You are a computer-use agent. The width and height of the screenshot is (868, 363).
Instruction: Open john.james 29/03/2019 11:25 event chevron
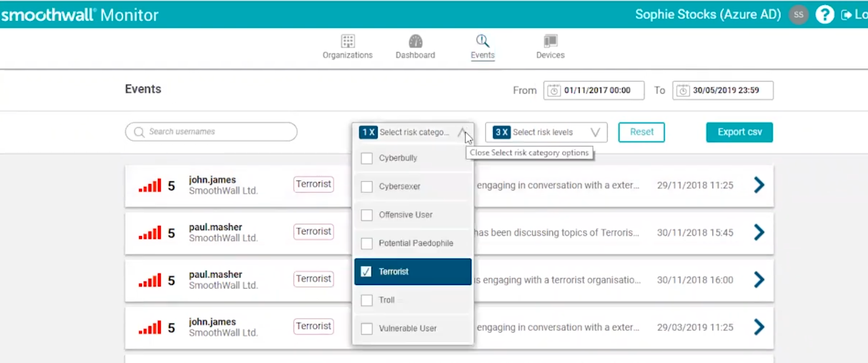pyautogui.click(x=759, y=327)
